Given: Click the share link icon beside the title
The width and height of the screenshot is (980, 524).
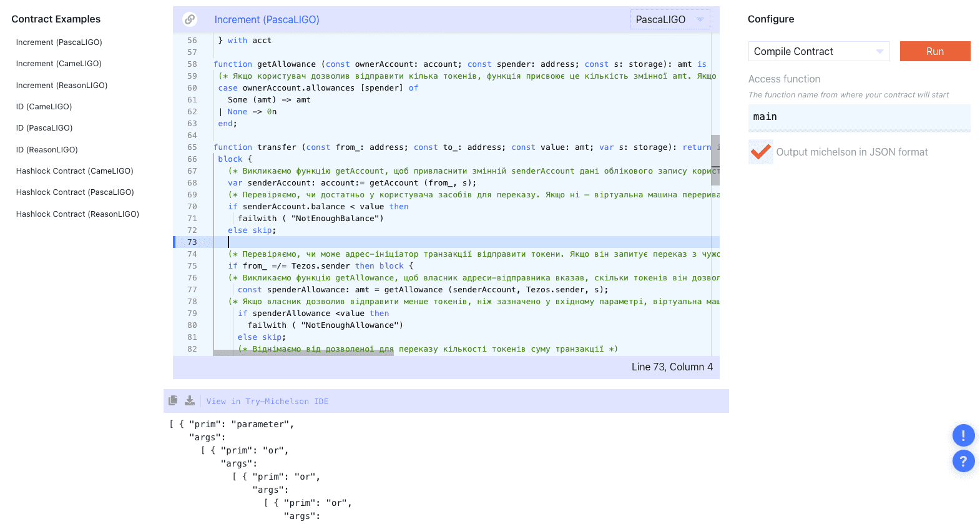Looking at the screenshot, I should [190, 19].
